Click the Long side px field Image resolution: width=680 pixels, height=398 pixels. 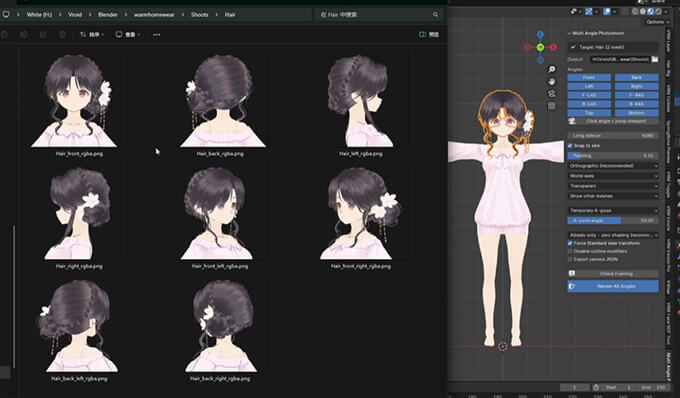coord(613,136)
